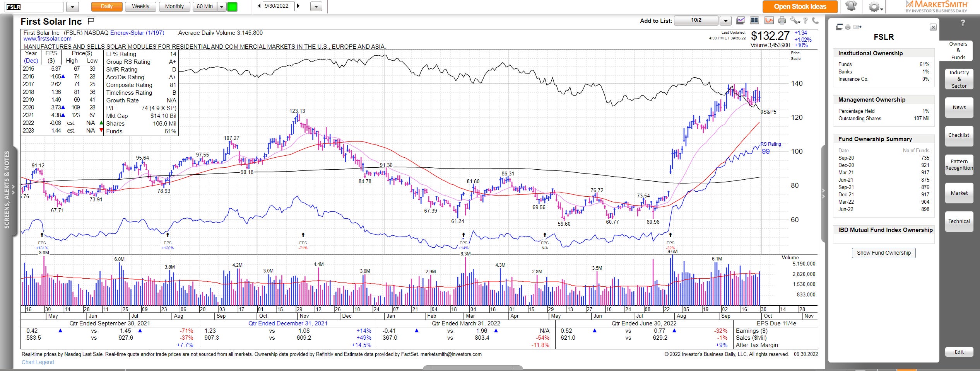
Task: Open the Chart Legend link
Action: click(38, 362)
